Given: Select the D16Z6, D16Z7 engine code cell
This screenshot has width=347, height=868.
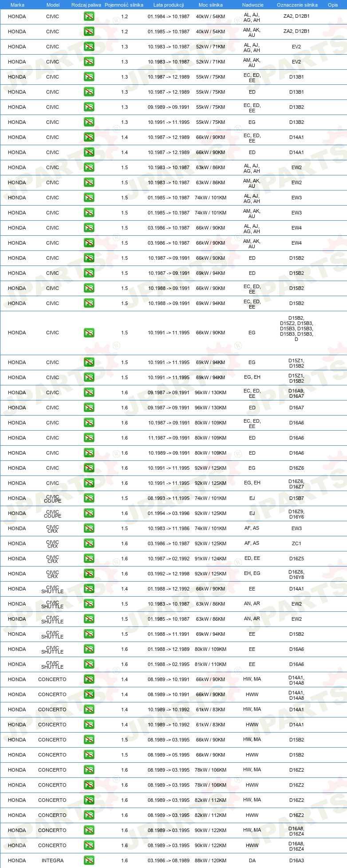Looking at the screenshot, I should pos(296,484).
